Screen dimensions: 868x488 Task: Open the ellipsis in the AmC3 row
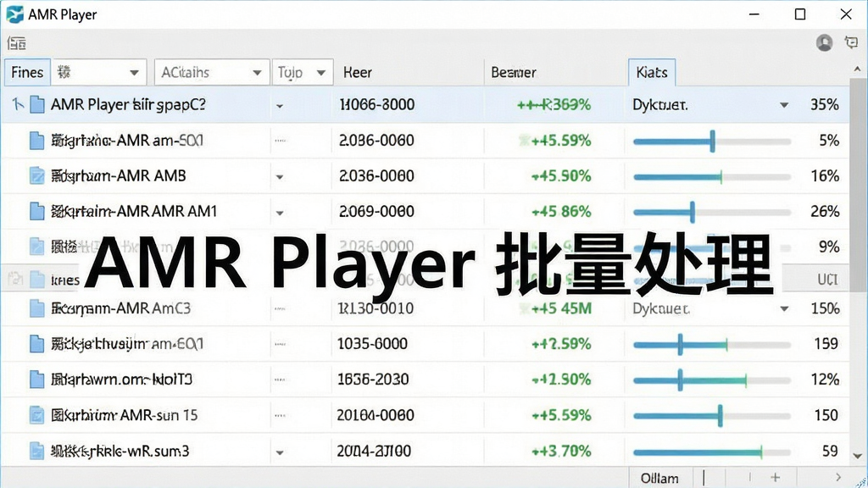pyautogui.click(x=280, y=308)
